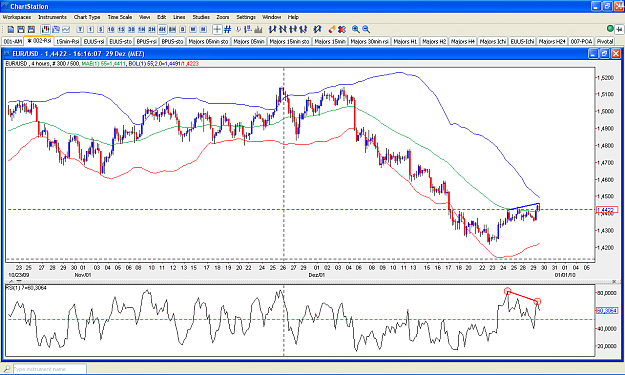Switch to the Pivotal tab
The height and width of the screenshot is (375, 625).
(605, 41)
